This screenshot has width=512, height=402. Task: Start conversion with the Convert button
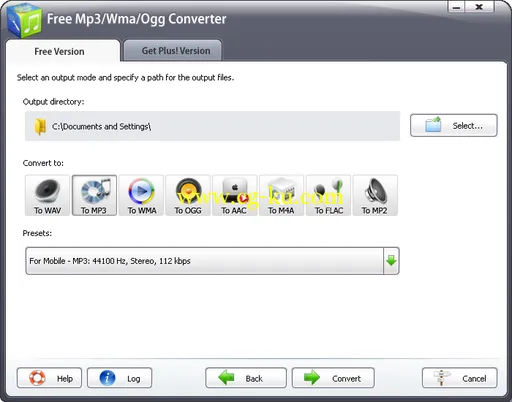[333, 378]
